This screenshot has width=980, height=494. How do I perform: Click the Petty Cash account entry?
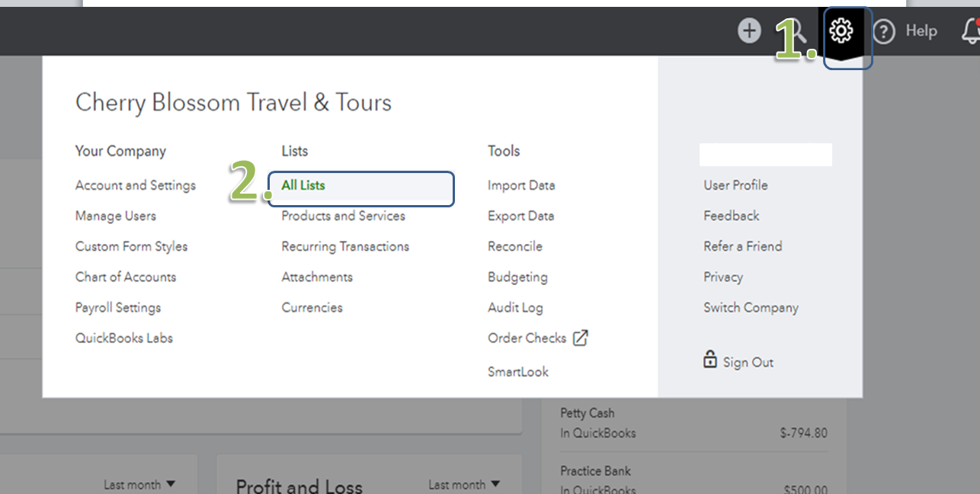(588, 412)
